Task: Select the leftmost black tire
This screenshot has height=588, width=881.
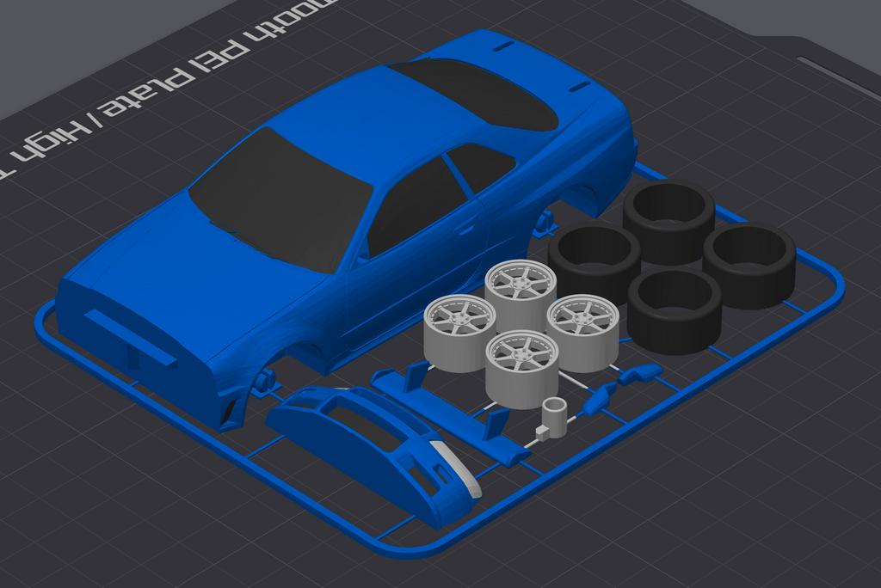Action: 594,254
